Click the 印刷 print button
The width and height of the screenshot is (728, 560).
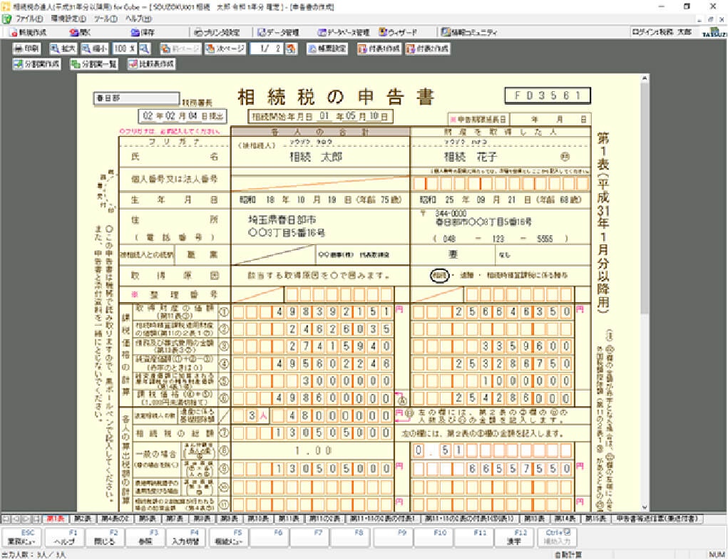[x=26, y=48]
